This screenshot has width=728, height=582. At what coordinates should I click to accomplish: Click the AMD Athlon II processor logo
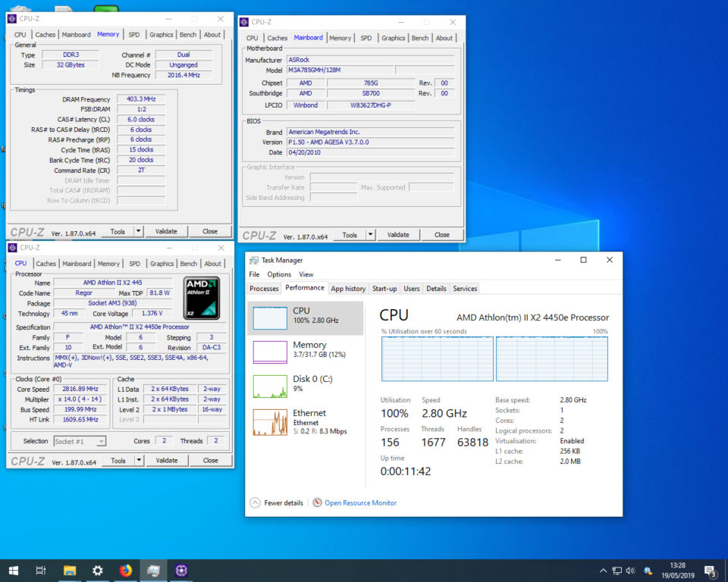[202, 298]
